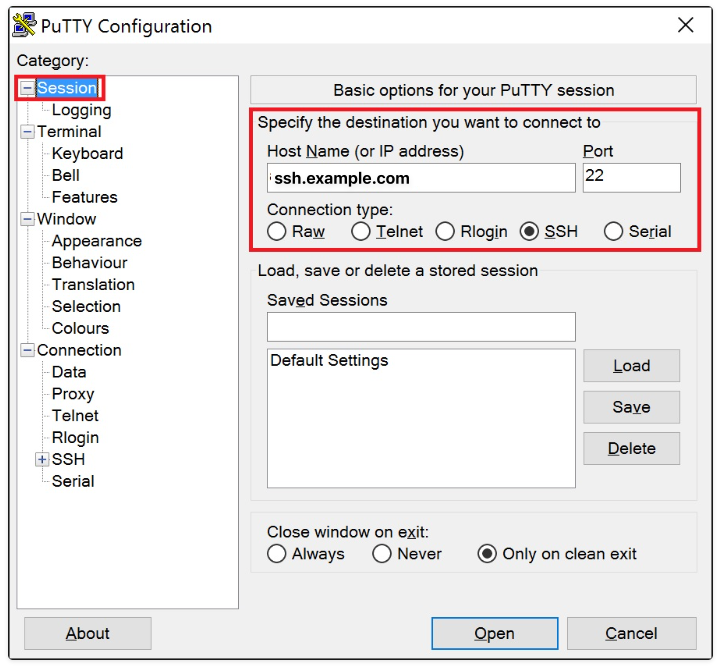
Task: Collapse the Session tree node
Action: coord(27,89)
